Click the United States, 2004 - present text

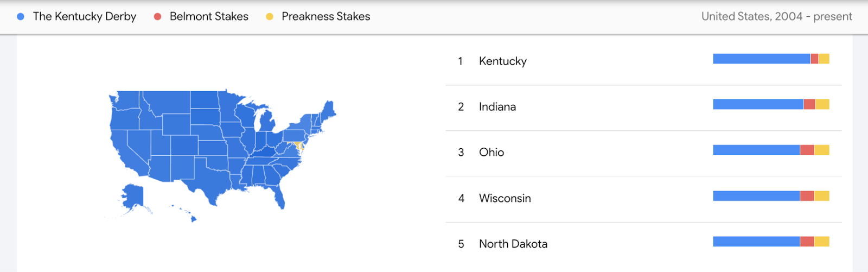[x=777, y=16]
